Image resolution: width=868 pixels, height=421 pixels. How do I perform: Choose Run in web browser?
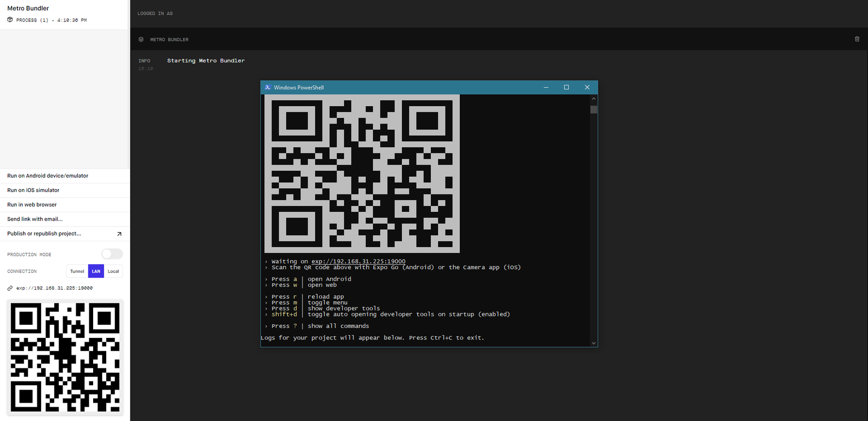tap(32, 205)
